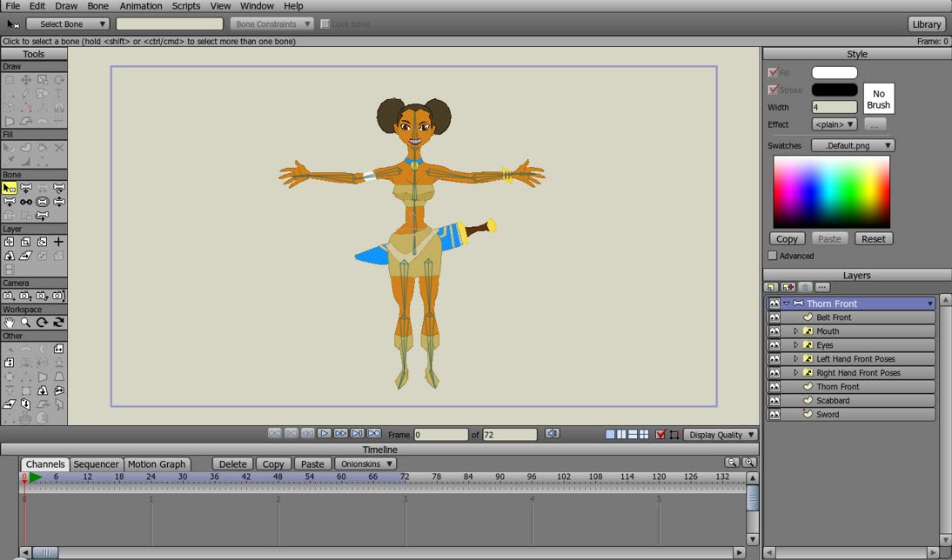Click the Reset button under color picker
This screenshot has height=560, width=952.
(873, 239)
